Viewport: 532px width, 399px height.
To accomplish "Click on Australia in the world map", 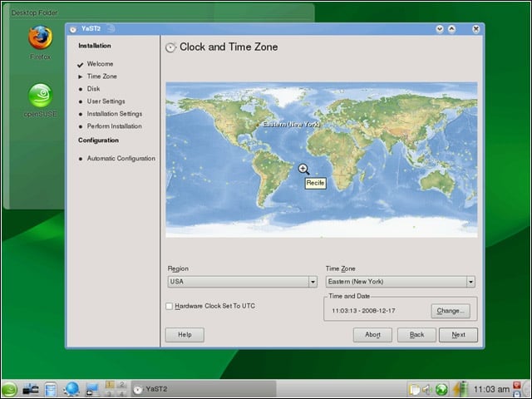I will 438,183.
